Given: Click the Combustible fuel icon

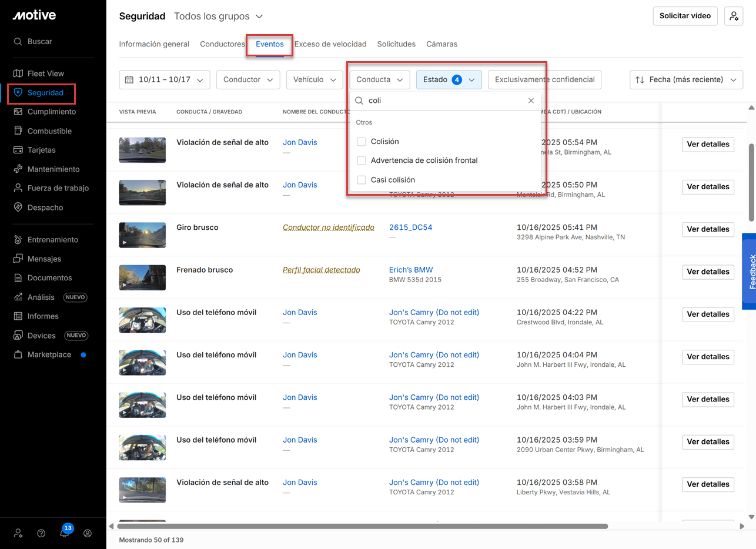Looking at the screenshot, I should pyautogui.click(x=18, y=131).
